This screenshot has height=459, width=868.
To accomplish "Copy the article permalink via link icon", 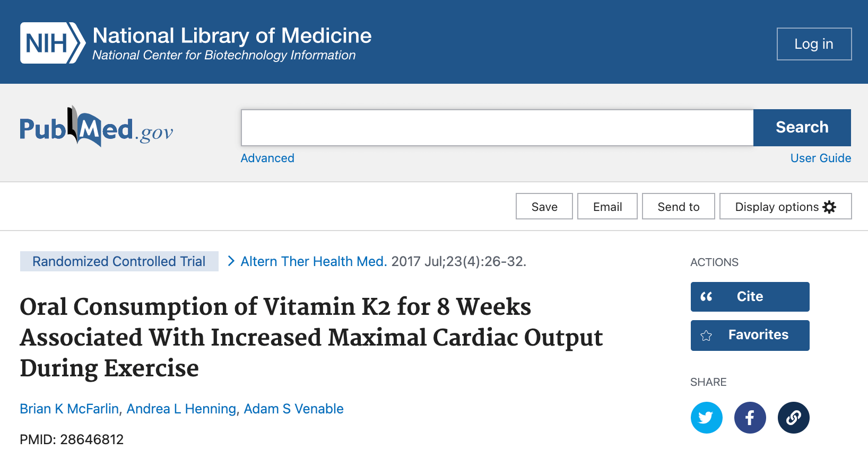I will [x=793, y=418].
